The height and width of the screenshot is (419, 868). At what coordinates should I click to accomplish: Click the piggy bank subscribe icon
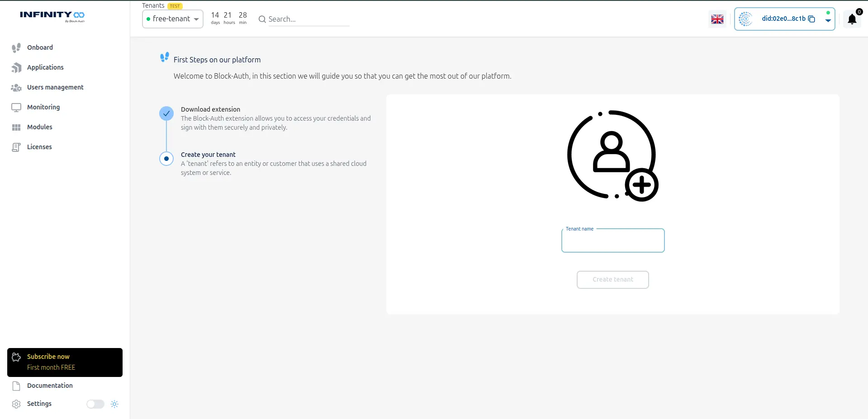pyautogui.click(x=16, y=357)
